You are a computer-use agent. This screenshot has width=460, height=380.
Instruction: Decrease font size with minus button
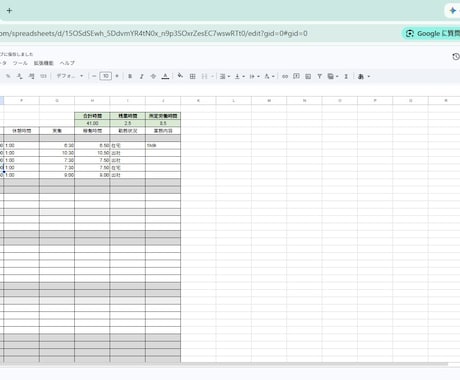94,76
